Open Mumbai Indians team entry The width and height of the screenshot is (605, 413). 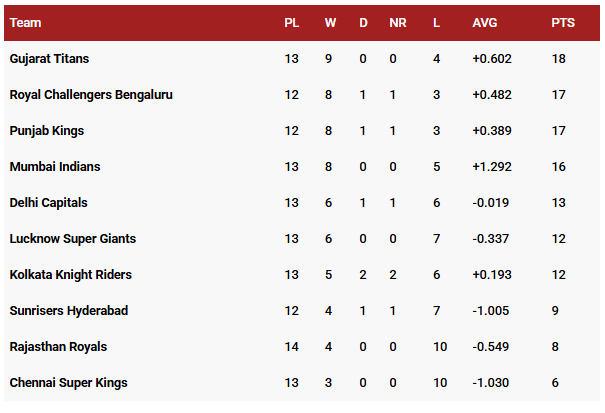55,167
